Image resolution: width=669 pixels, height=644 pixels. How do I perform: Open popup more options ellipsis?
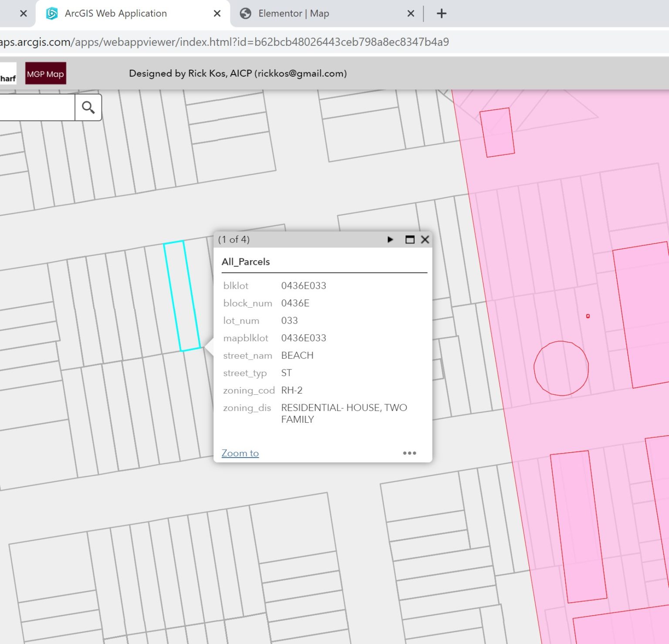tap(409, 453)
